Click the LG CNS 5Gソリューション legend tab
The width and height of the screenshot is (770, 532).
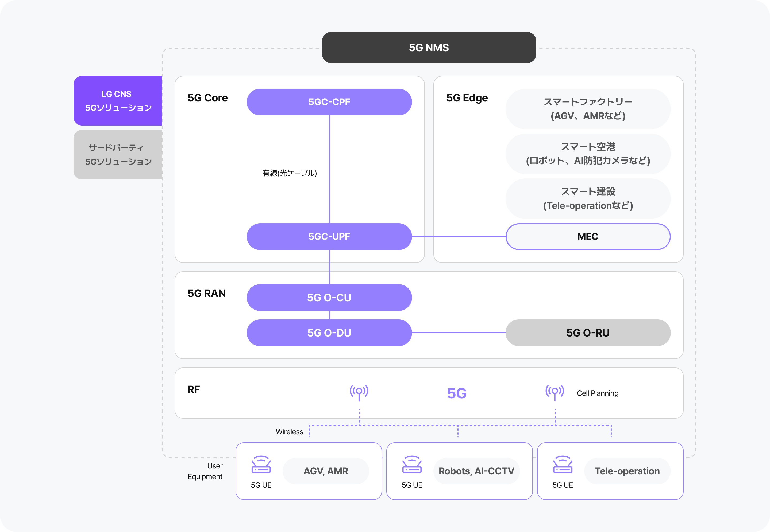click(118, 101)
